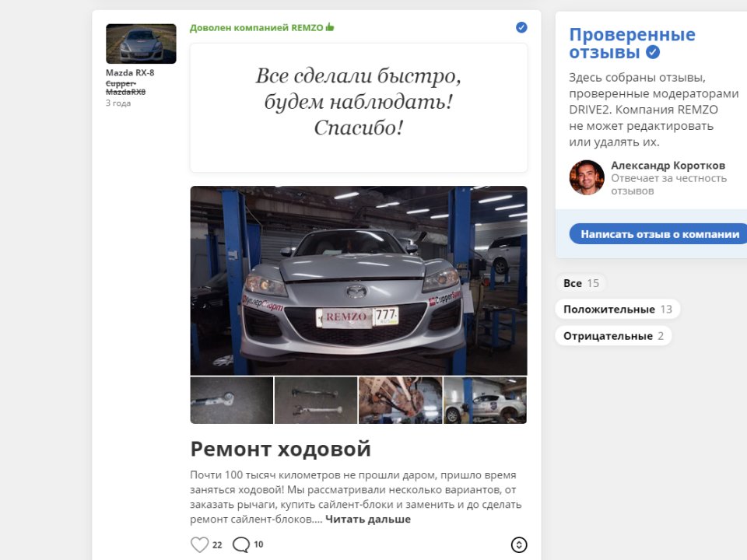Show all 15 reviews with Все filter
Screen dimensions: 747x560
tap(580, 283)
